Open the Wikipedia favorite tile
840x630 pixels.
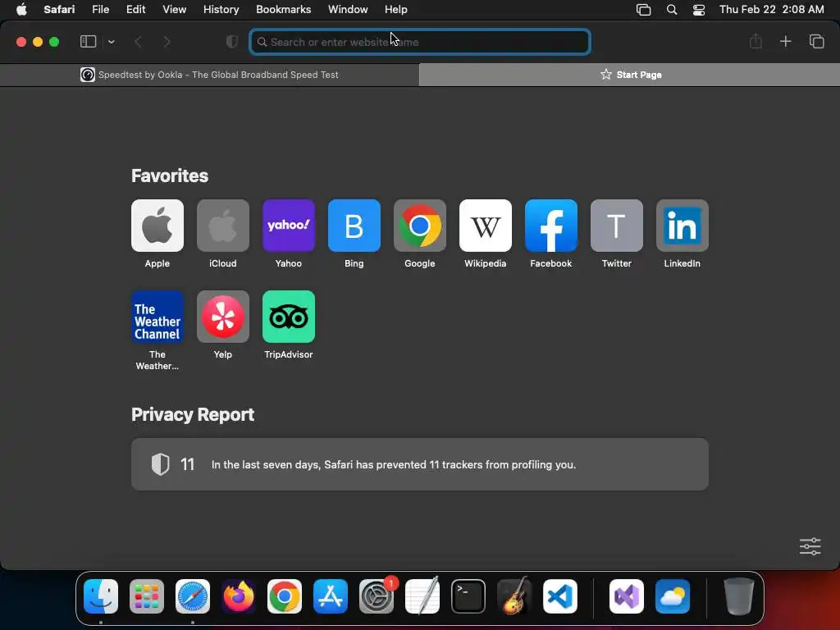[x=486, y=226]
